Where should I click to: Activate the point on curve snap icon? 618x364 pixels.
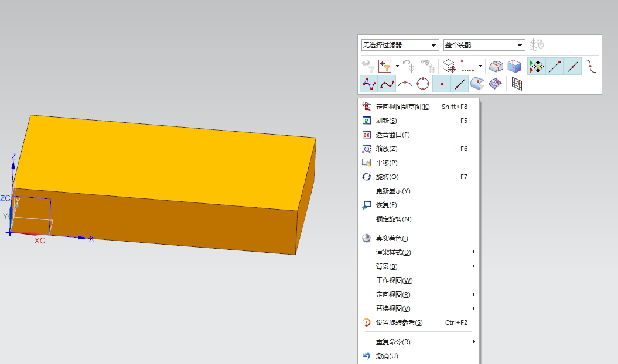459,84
